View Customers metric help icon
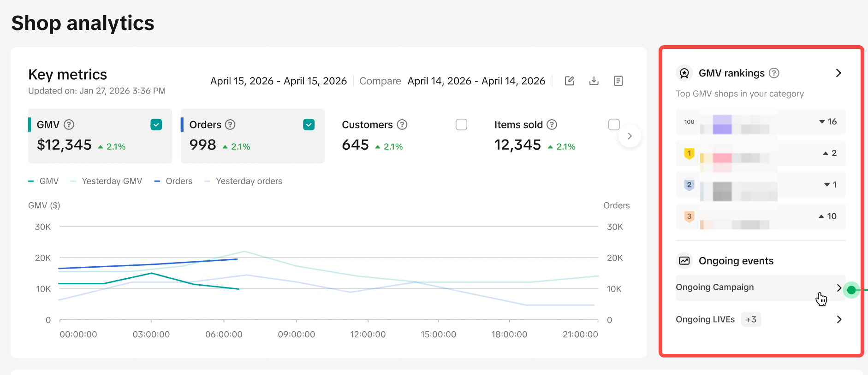Screen dimensions: 868x375 pyautogui.click(x=402, y=124)
